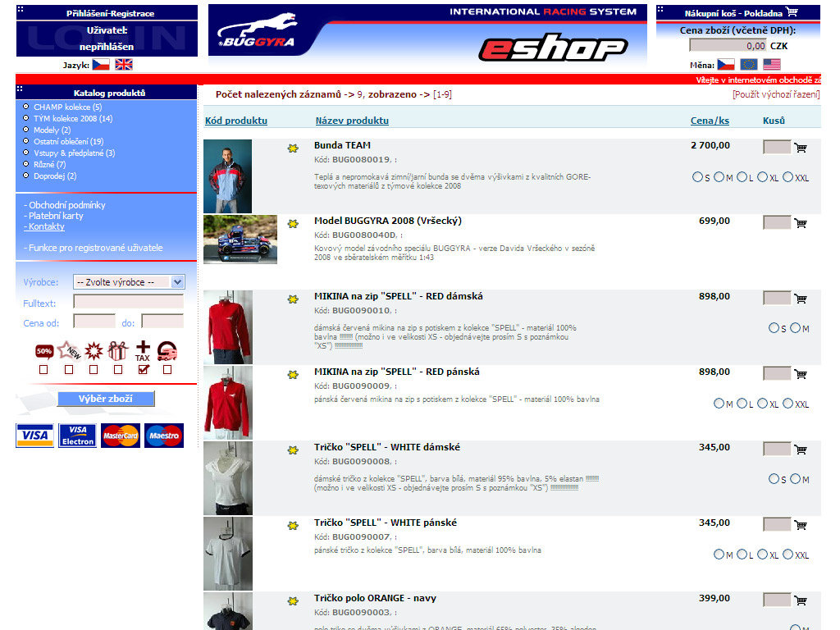Click quantity field for Bunda TEAM
Screen dimensions: 840x630
pos(777,147)
